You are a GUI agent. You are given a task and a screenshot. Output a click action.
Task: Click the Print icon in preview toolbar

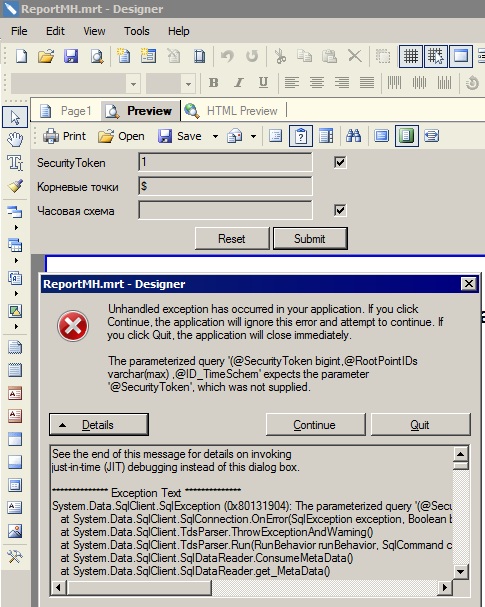tap(51, 136)
